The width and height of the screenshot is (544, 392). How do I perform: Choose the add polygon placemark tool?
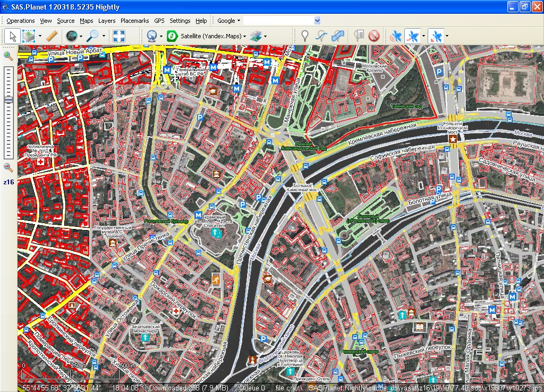pyautogui.click(x=337, y=36)
